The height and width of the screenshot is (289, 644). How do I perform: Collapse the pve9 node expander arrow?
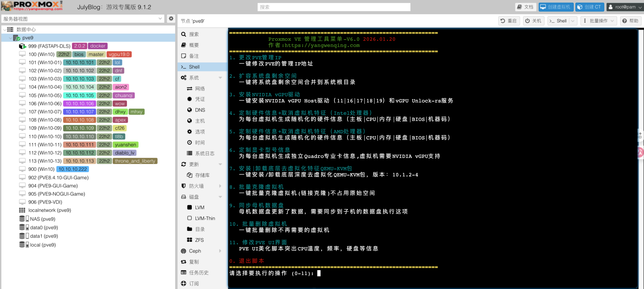pos(11,38)
